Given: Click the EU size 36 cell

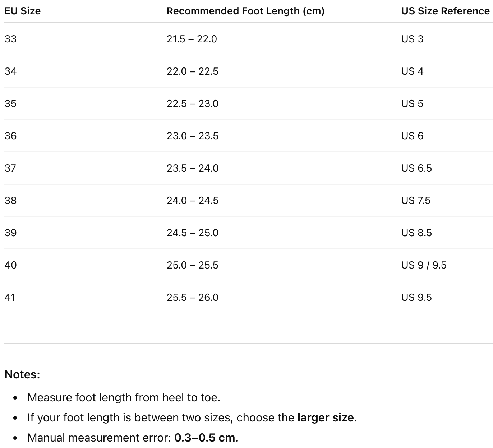Looking at the screenshot, I should tap(11, 136).
